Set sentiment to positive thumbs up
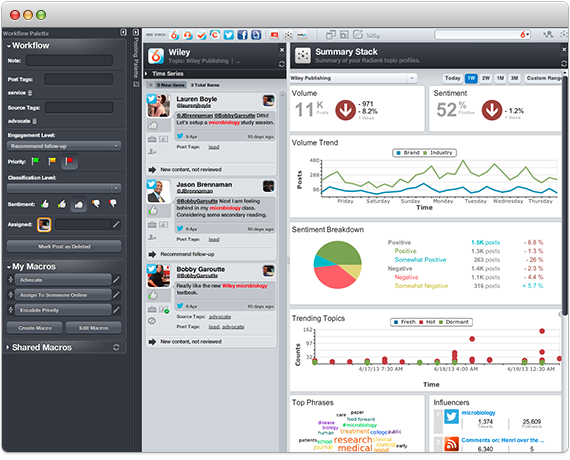Screen dimensions: 570x460 (45, 204)
